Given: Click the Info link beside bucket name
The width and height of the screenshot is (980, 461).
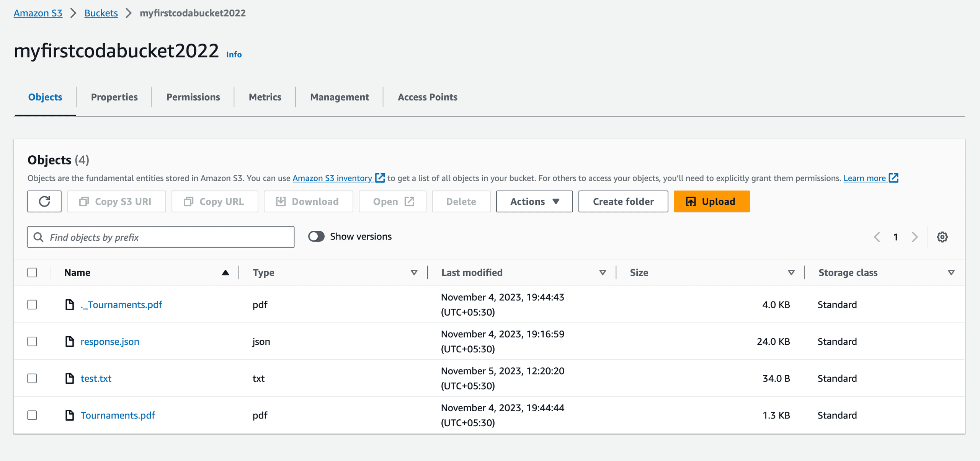Looking at the screenshot, I should point(234,54).
